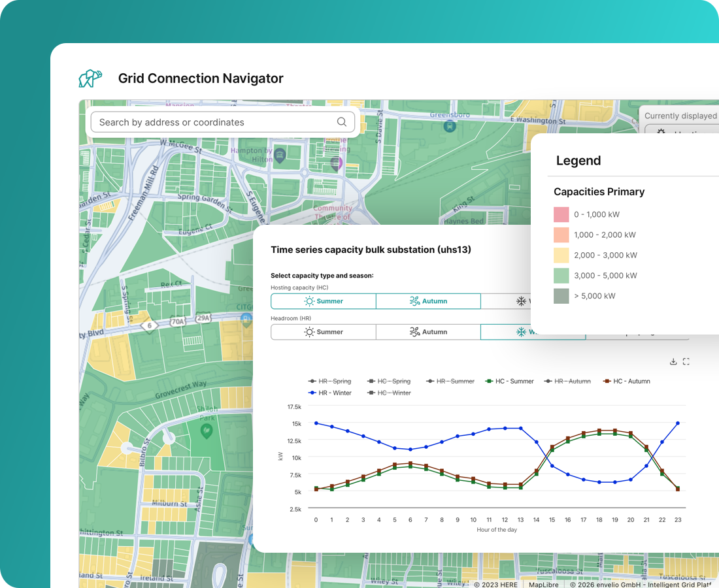Viewport: 719px width, 588px height.
Task: Click the > 5,000 kW gray-green swatch
Action: click(561, 296)
